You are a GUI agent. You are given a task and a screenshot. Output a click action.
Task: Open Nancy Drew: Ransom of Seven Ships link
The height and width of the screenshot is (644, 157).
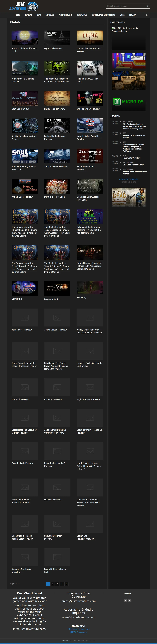(x=89, y=331)
